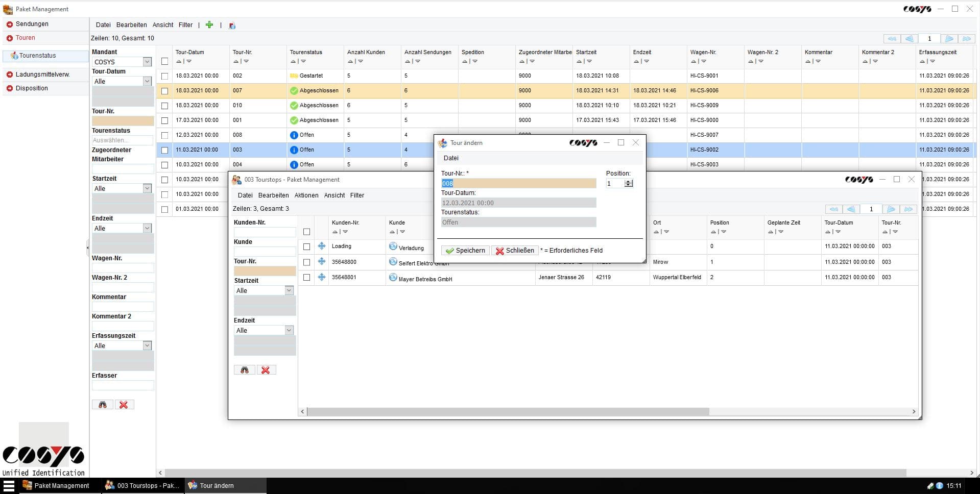Click the green plus icon to add a tour
This screenshot has height=494, width=980.
tap(209, 24)
